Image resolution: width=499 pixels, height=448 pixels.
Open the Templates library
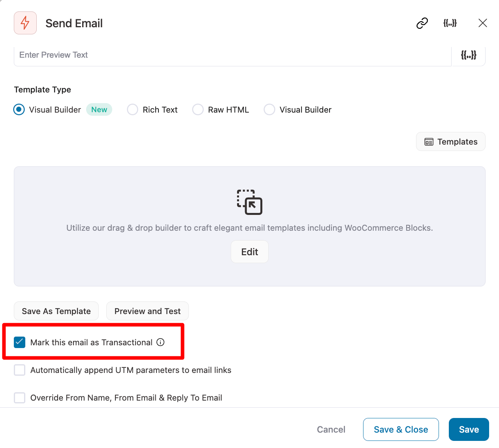click(451, 141)
